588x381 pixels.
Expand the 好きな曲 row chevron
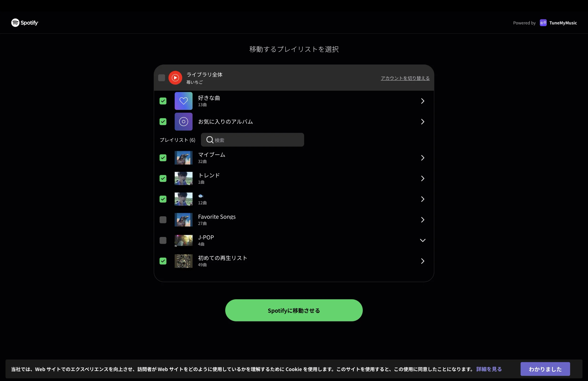click(x=422, y=101)
